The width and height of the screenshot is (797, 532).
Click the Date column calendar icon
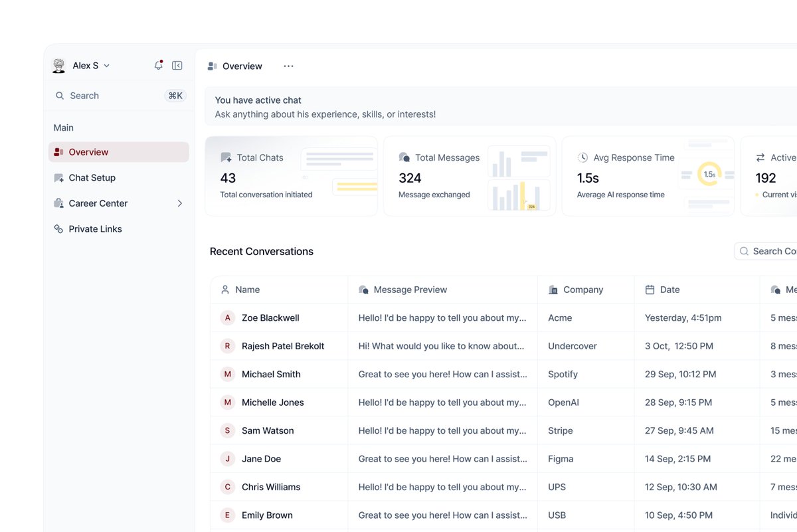pyautogui.click(x=650, y=290)
